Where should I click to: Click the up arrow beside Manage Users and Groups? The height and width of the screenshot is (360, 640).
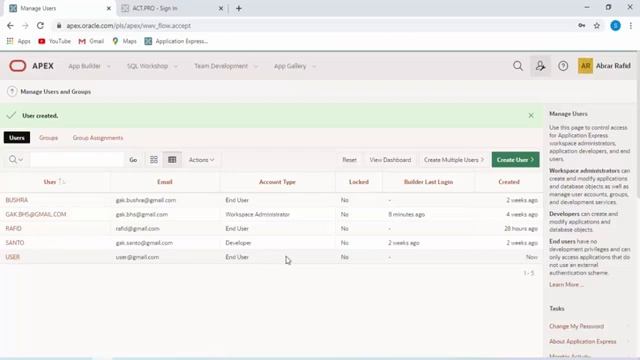(x=12, y=91)
